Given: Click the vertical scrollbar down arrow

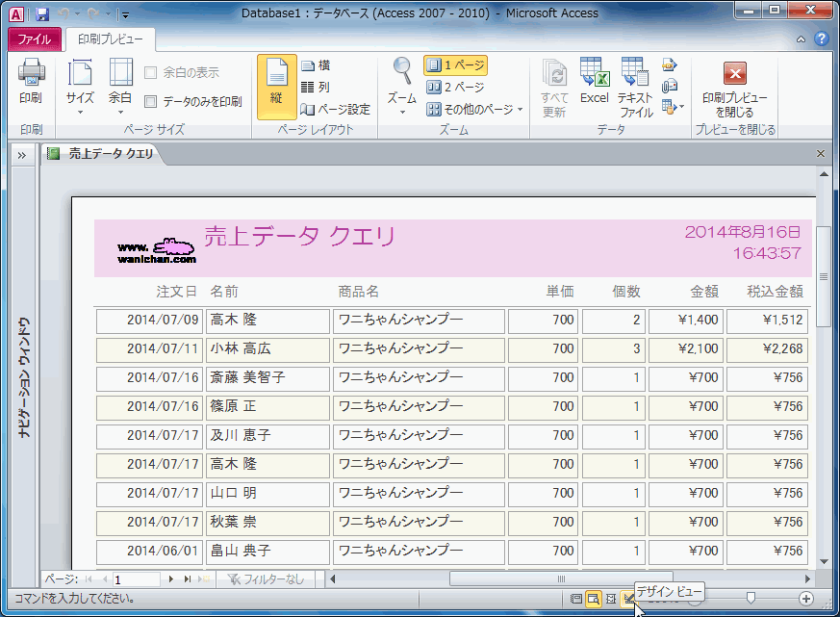Looking at the screenshot, I should (x=824, y=562).
